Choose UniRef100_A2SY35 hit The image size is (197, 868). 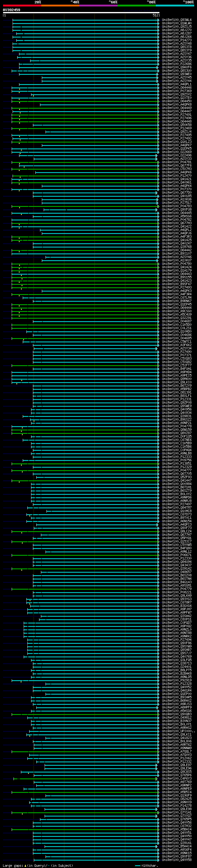point(177,61)
